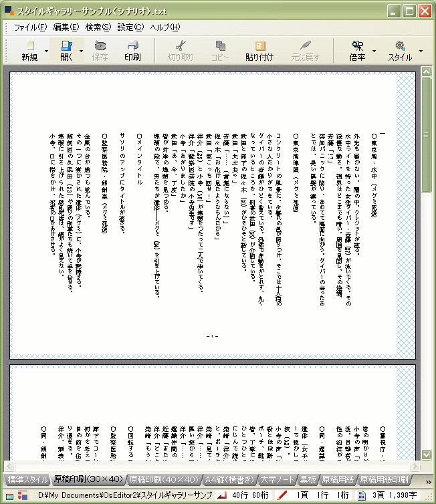
Task: Open the ヘルプ(H) menu
Action: (x=165, y=27)
